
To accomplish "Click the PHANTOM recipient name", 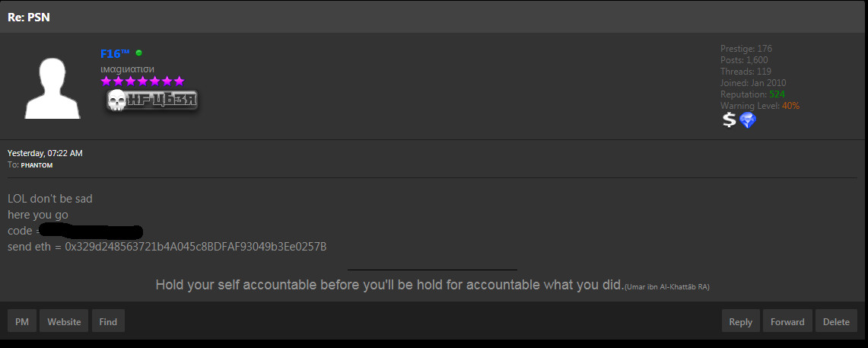I will 37,165.
